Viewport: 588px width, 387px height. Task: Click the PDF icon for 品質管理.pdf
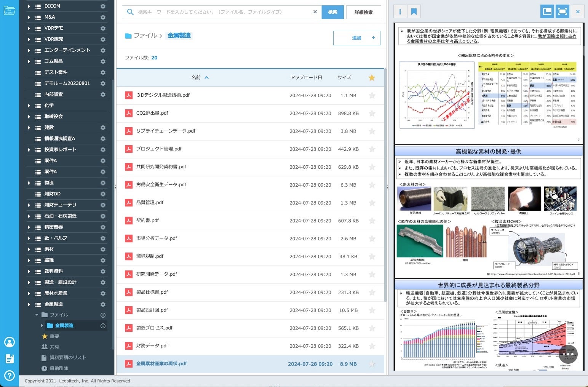(x=129, y=203)
